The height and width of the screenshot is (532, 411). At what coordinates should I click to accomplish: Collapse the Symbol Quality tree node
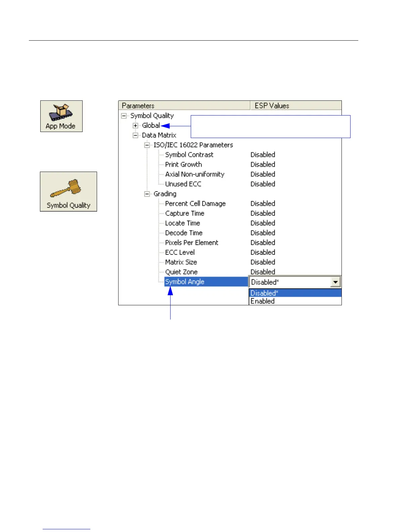click(x=124, y=116)
